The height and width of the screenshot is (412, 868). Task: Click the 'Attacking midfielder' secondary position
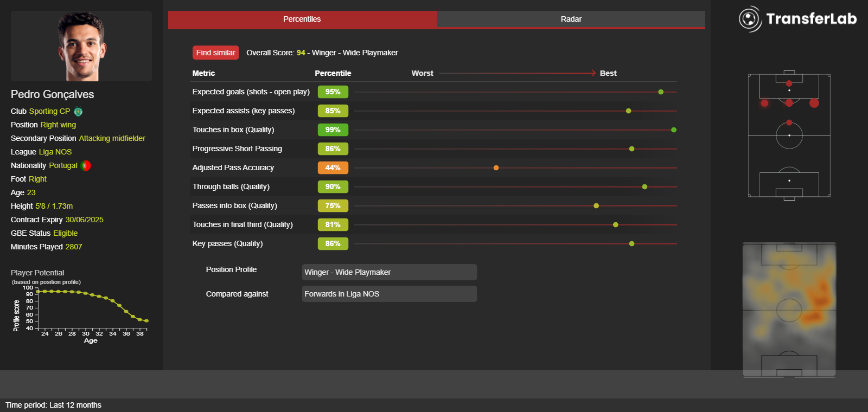(112, 138)
